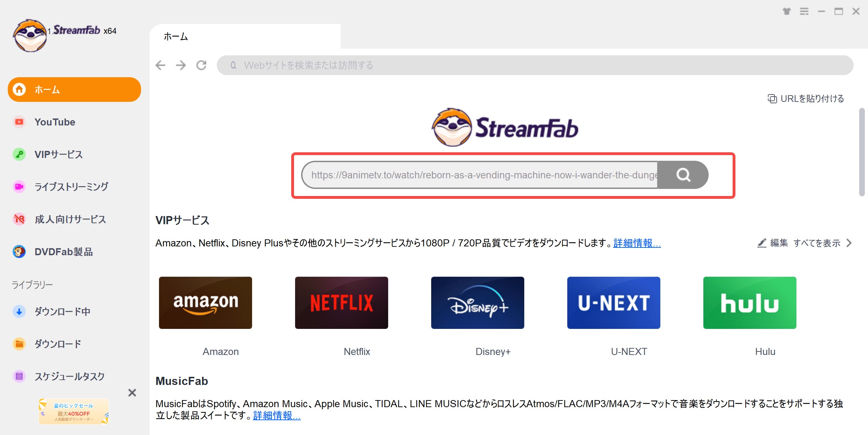Viewport: 868px width, 435px height.
Task: Select the U-NEXT service thumbnail
Action: pos(614,303)
